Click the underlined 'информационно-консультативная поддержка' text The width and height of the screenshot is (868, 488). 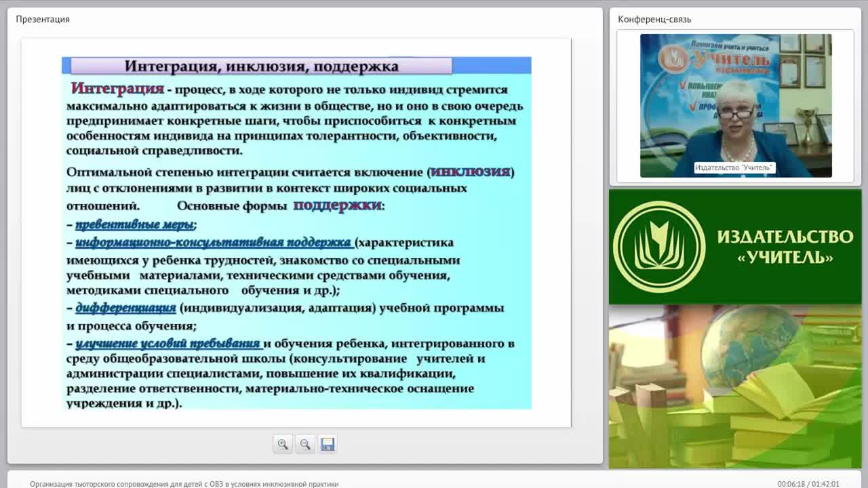click(214, 242)
